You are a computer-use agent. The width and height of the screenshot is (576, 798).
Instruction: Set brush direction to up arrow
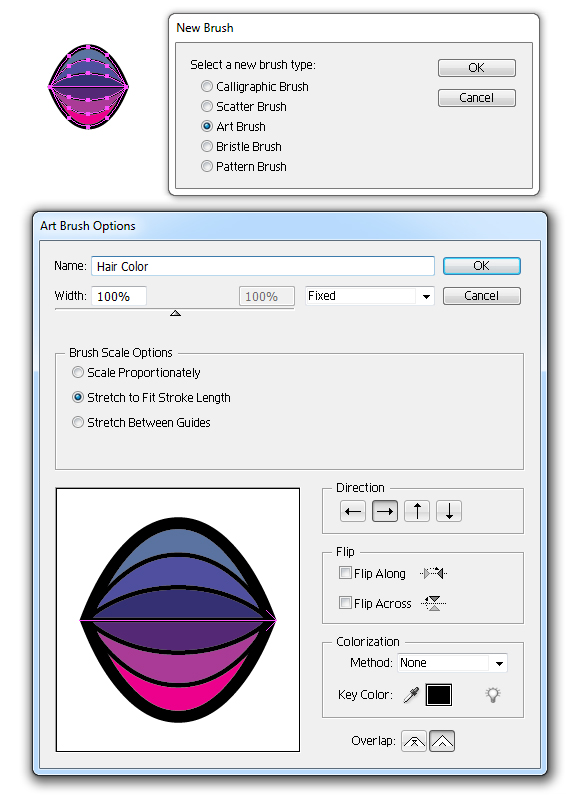[x=417, y=511]
